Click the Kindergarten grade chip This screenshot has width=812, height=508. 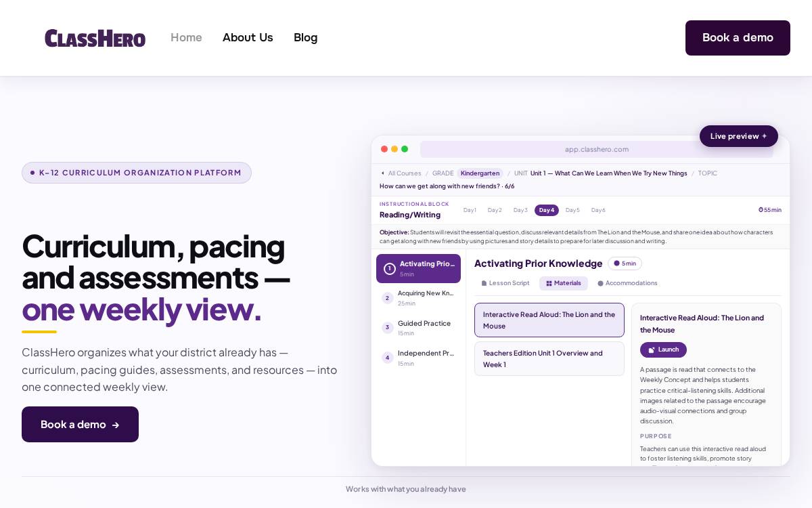coord(480,173)
